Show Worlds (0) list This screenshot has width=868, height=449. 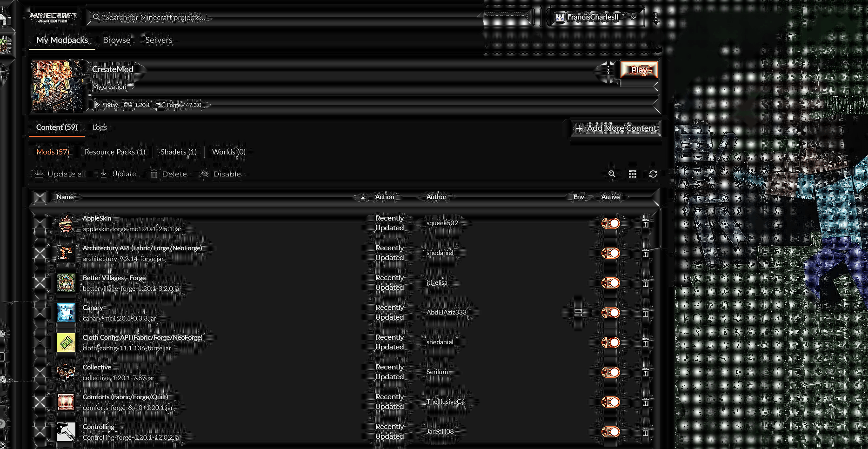pos(229,152)
